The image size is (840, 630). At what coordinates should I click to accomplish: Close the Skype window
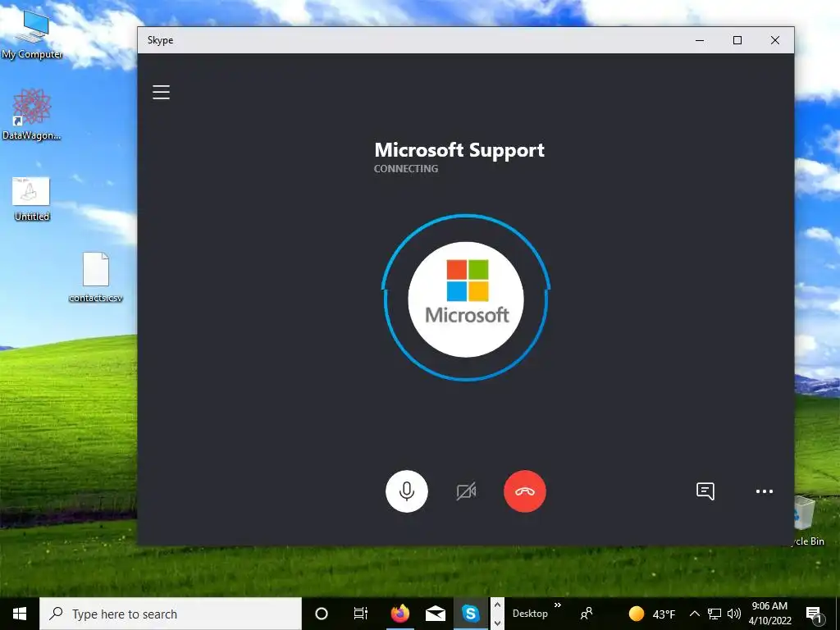pos(774,40)
